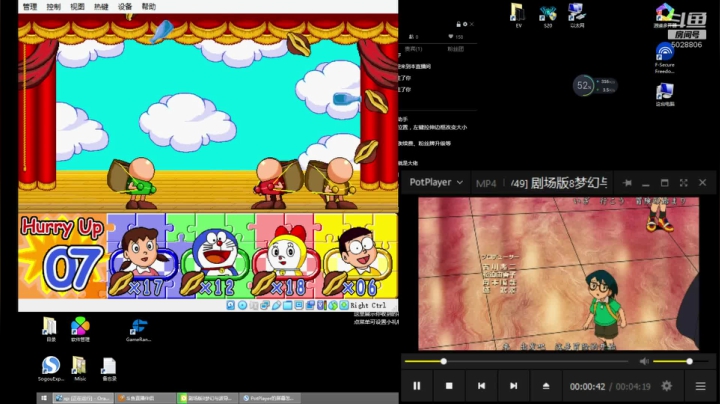Open the 以太网 desktop shortcut

pos(577,15)
